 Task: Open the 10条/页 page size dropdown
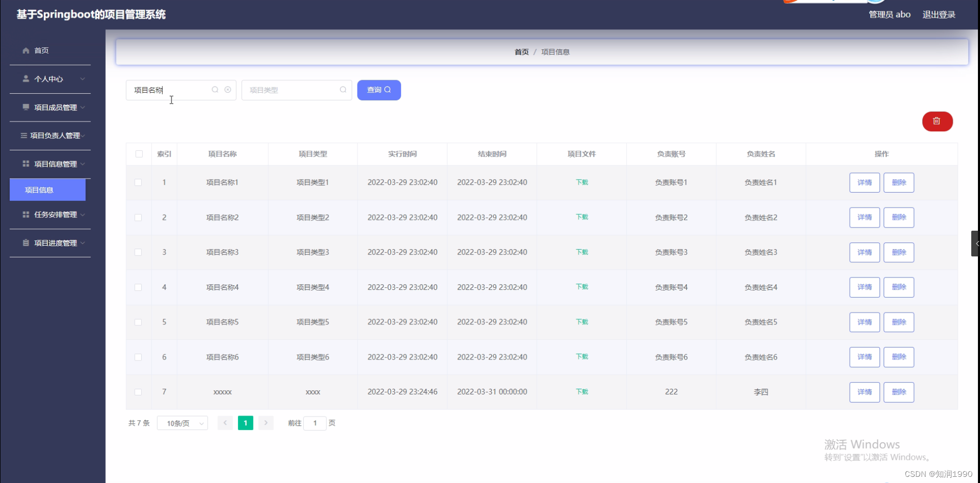pyautogui.click(x=182, y=422)
